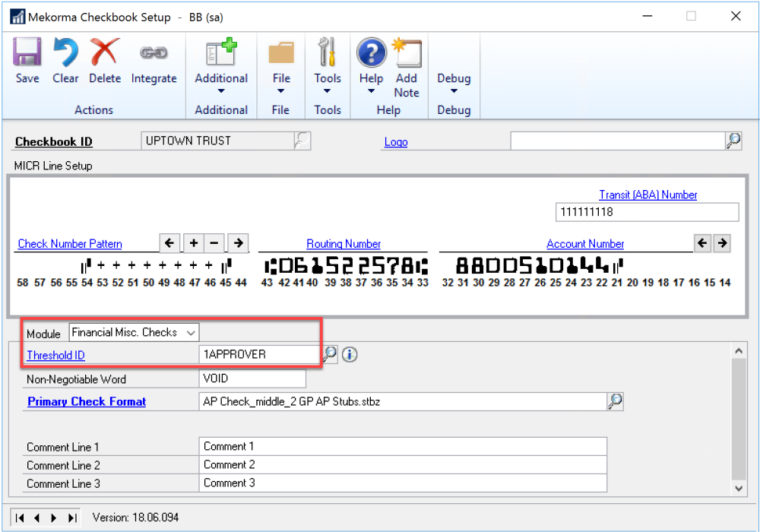Minimize the Mekorma Checkbook Setup window
Image resolution: width=760 pixels, height=532 pixels.
point(647,16)
